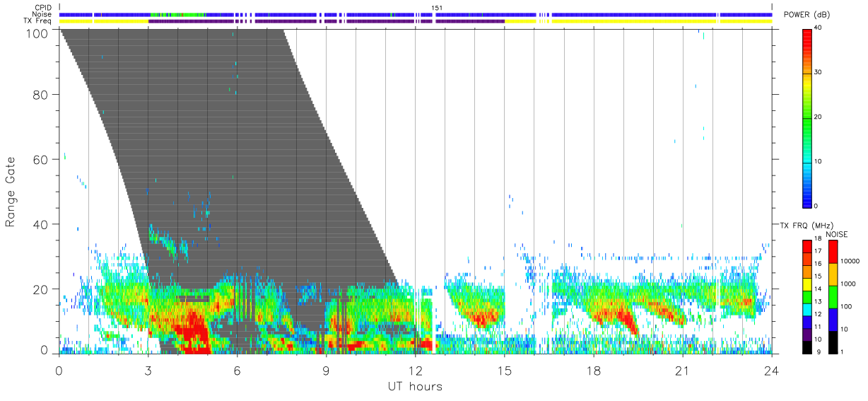Click the 'POWER (dB)' colorbar title
The image size is (868, 401).
click(x=807, y=15)
